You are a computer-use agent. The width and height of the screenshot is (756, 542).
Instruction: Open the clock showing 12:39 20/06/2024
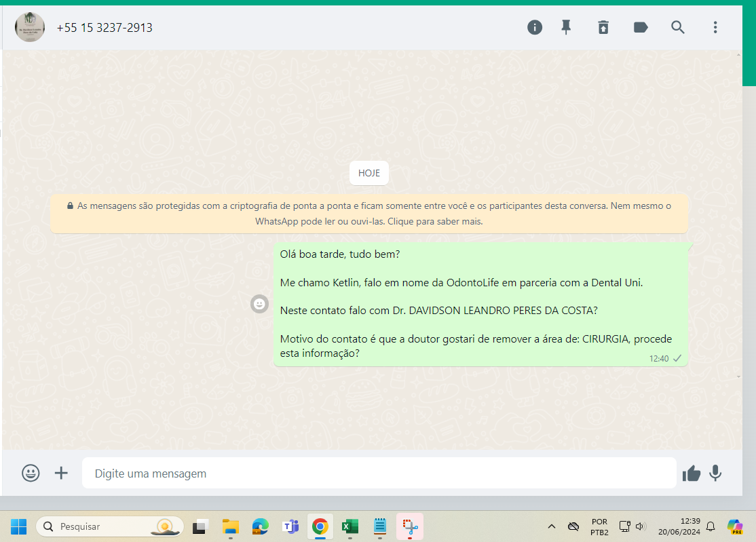(x=679, y=526)
